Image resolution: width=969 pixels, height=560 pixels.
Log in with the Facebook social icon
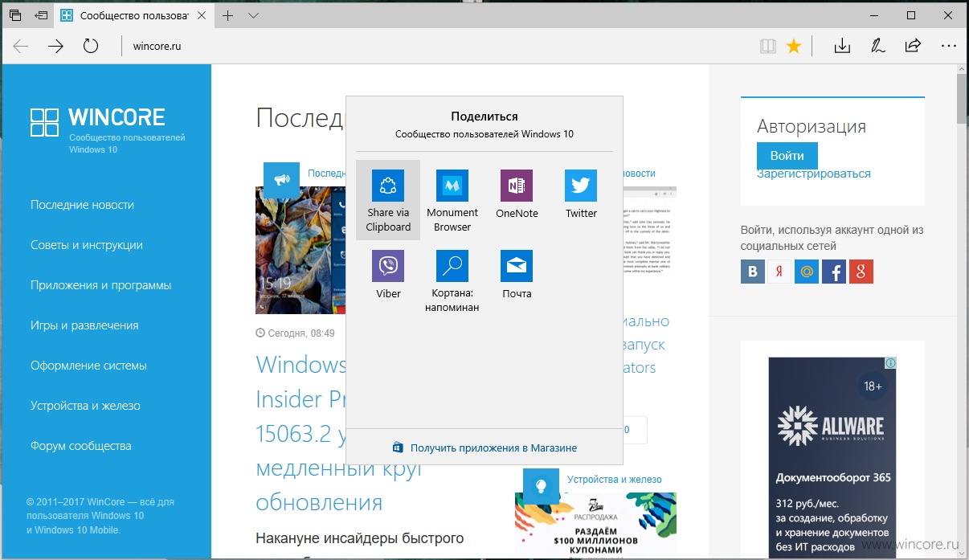point(834,272)
